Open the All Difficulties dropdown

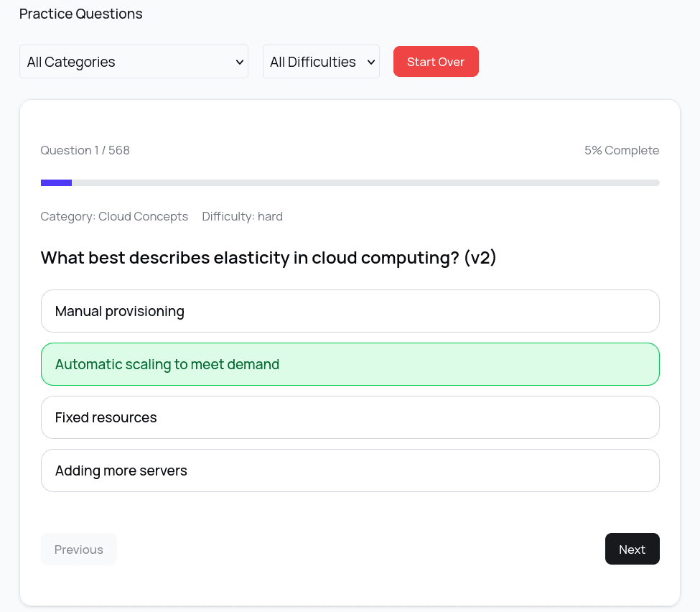point(321,62)
